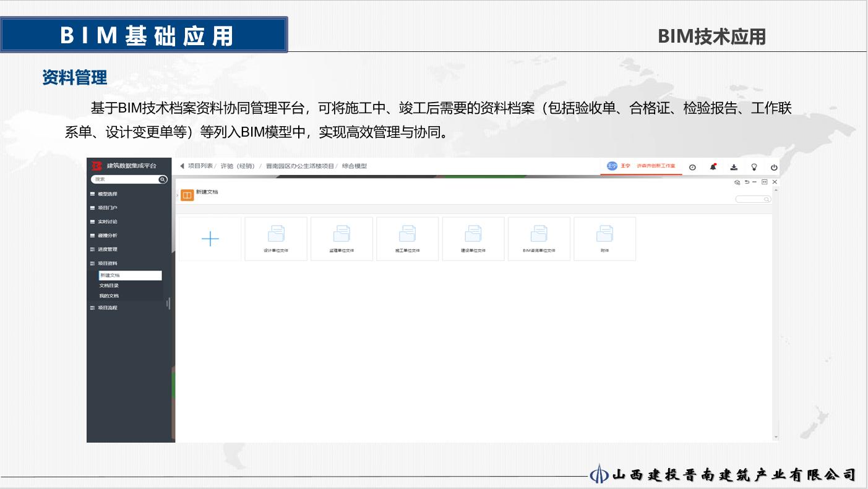Click the user avatar 王宁
The width and height of the screenshot is (868, 489).
612,166
